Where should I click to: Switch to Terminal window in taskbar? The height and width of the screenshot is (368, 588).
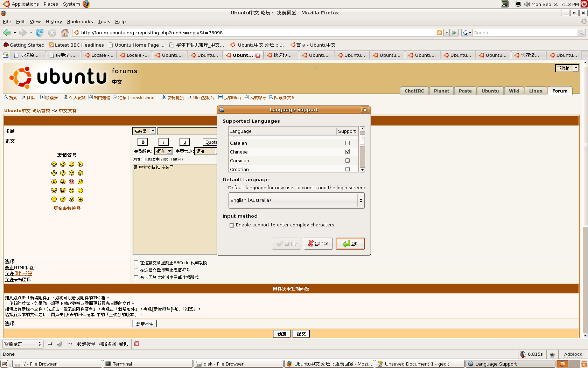click(148, 364)
